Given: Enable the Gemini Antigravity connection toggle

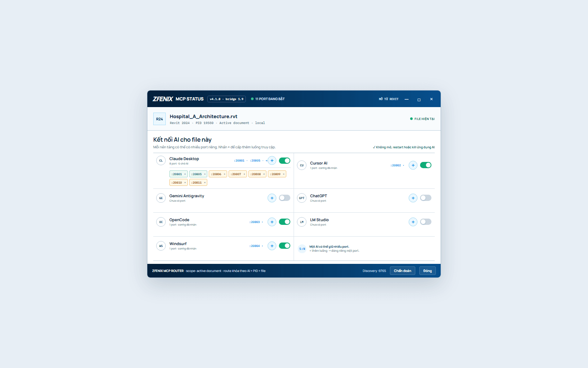Looking at the screenshot, I should [x=284, y=198].
